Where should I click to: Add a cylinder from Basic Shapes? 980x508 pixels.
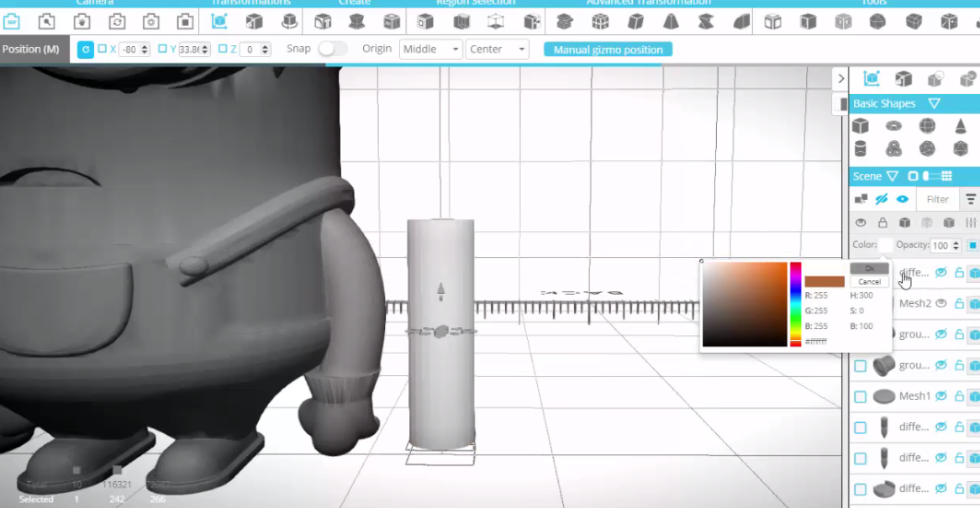pyautogui.click(x=861, y=149)
